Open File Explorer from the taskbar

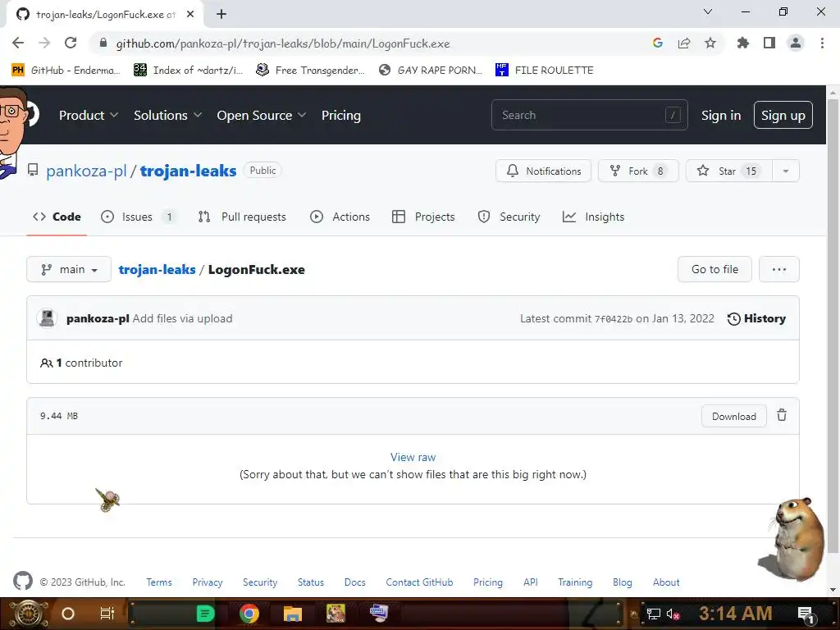pyautogui.click(x=293, y=613)
